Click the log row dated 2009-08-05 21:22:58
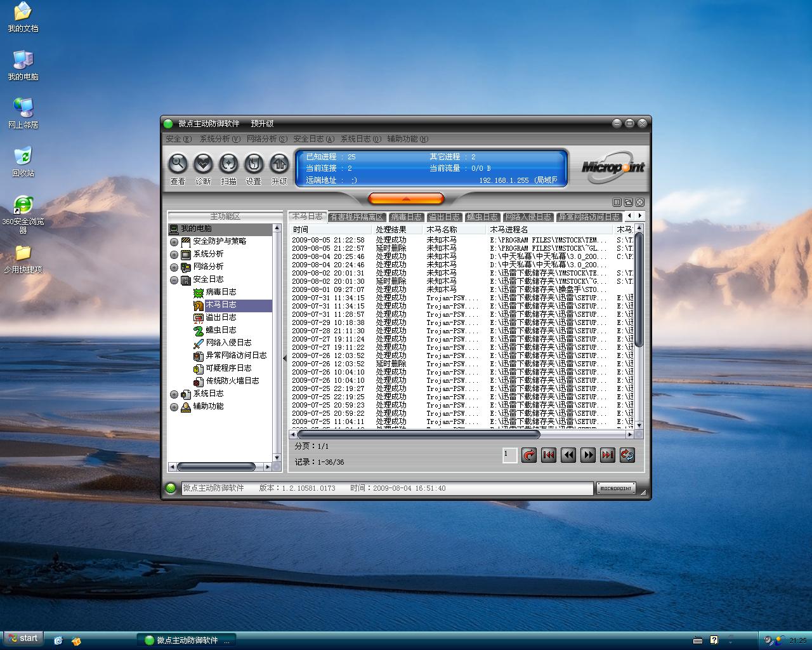Image resolution: width=812 pixels, height=650 pixels. point(462,240)
